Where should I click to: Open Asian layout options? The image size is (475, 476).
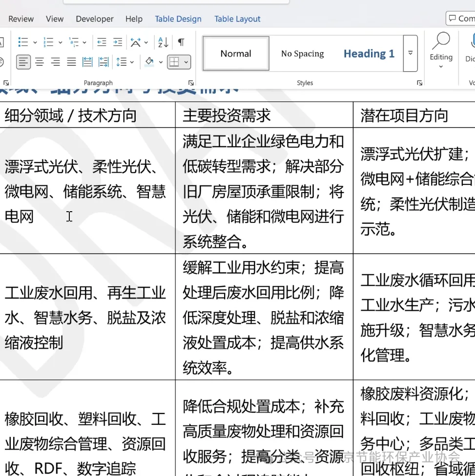(x=136, y=42)
